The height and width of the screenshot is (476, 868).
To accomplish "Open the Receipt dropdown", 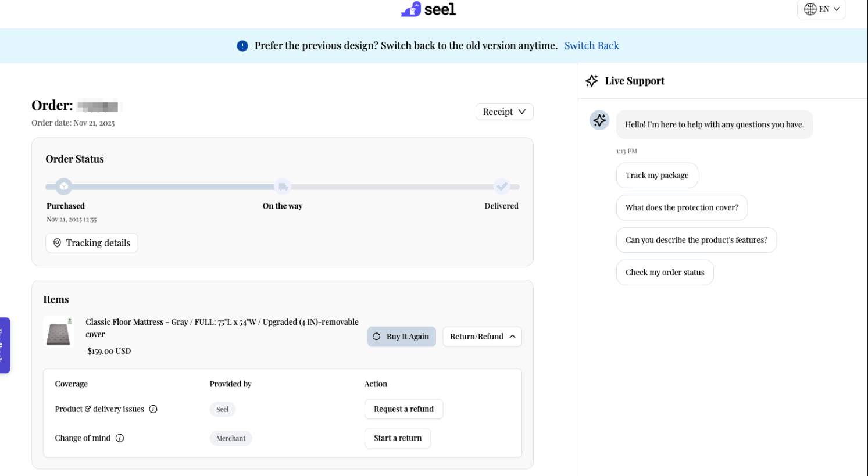I will click(504, 112).
